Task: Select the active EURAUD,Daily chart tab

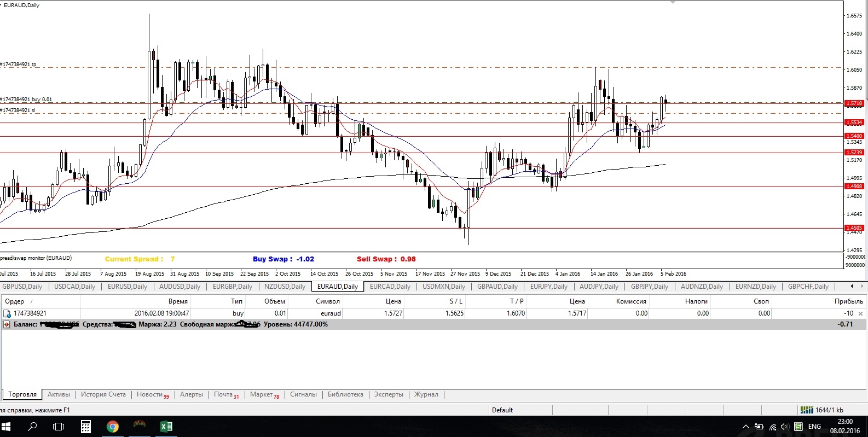Action: (338, 287)
